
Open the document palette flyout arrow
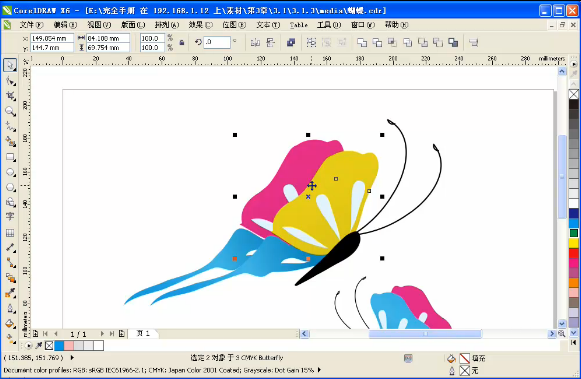(x=29, y=346)
